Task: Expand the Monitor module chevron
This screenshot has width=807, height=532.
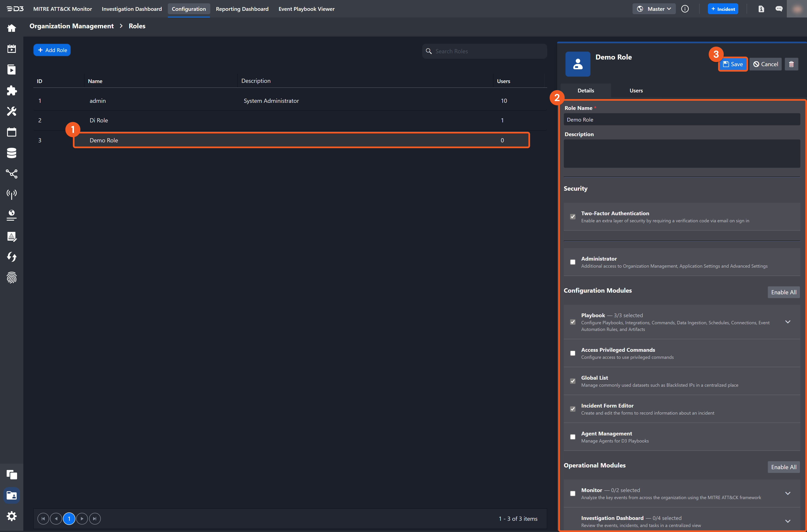Action: tap(788, 493)
